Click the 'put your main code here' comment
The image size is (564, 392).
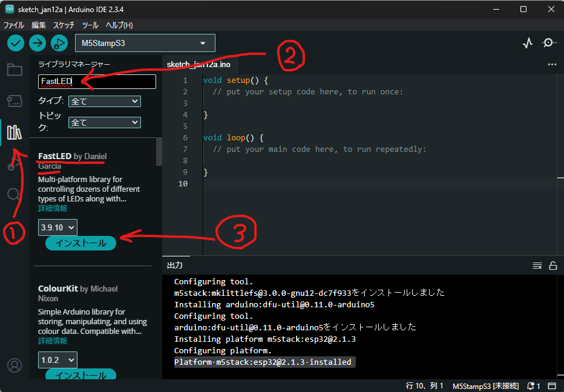click(320, 149)
